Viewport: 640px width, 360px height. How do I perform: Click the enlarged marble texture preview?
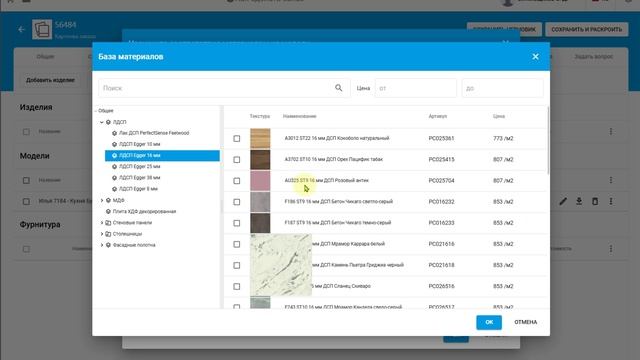(281, 264)
